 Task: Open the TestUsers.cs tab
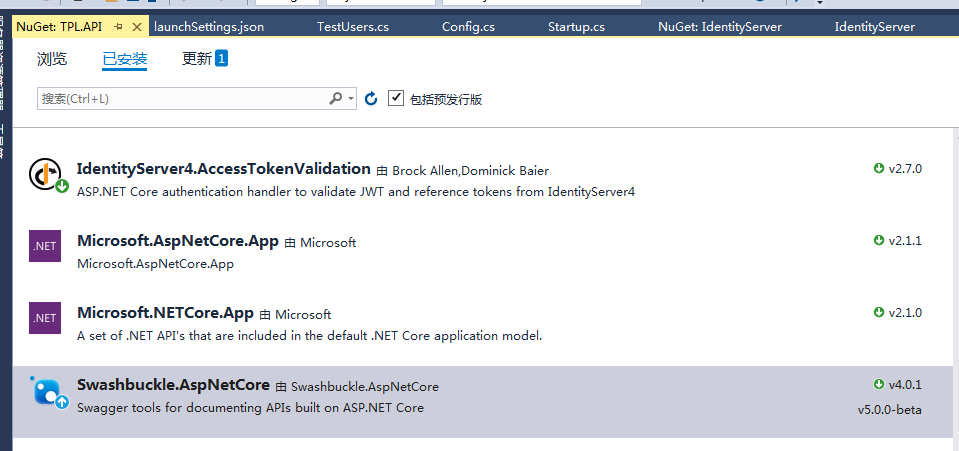click(353, 27)
